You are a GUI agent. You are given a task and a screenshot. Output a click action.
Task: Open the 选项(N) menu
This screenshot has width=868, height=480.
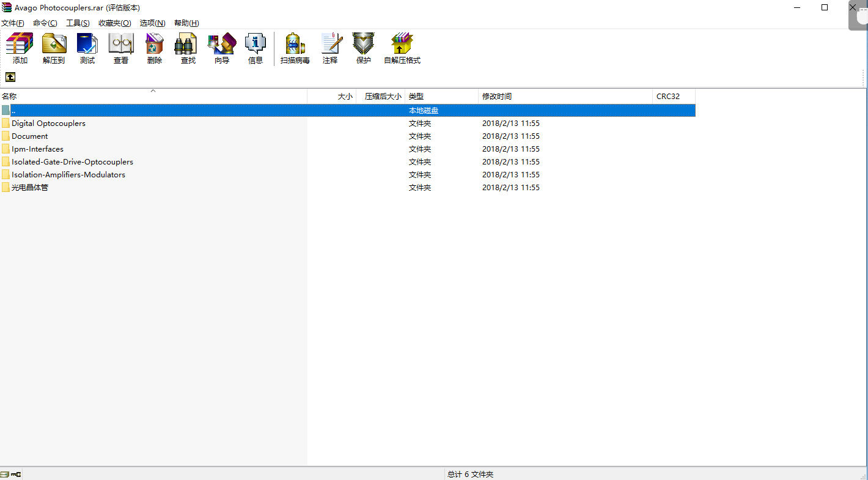(153, 23)
